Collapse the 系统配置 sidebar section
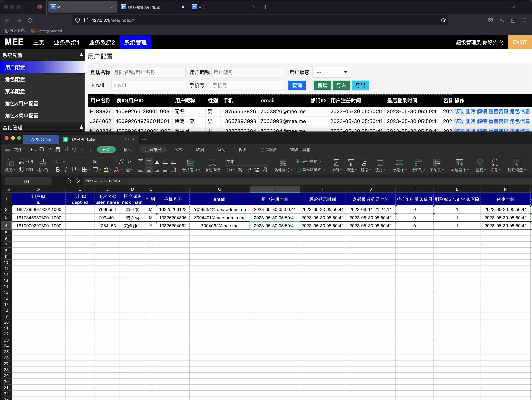 (x=81, y=55)
